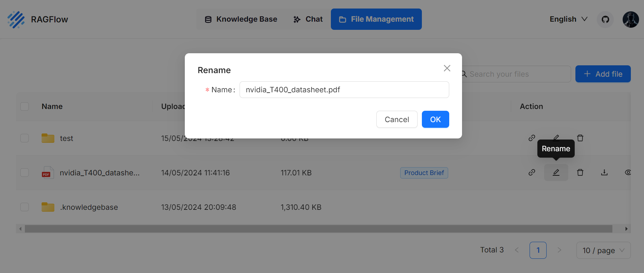Select the test folder checkbox

(x=25, y=138)
